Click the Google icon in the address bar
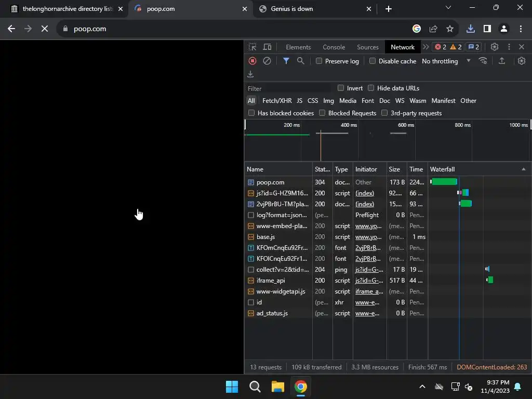Image resolution: width=532 pixels, height=399 pixels. tap(417, 29)
